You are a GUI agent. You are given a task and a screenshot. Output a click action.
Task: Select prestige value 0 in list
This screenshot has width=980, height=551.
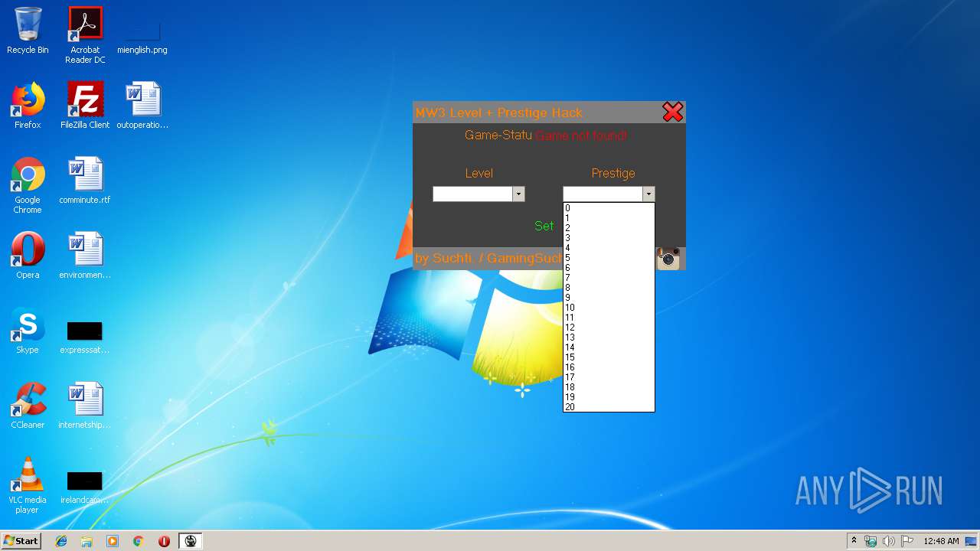609,208
